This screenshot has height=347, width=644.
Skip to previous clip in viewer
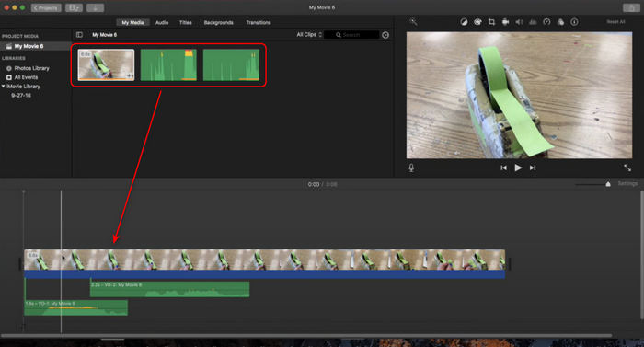(503, 168)
